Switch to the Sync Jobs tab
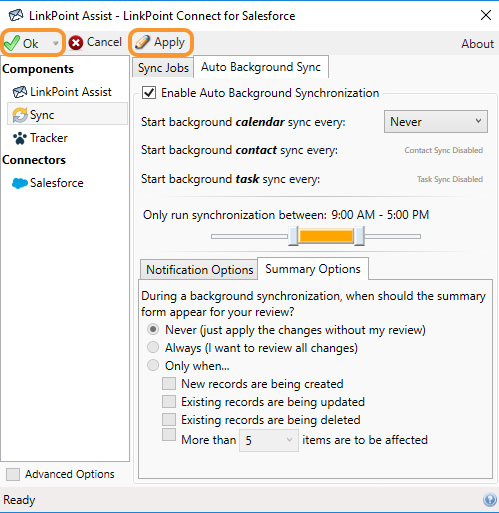499x513 pixels. pyautogui.click(x=163, y=68)
